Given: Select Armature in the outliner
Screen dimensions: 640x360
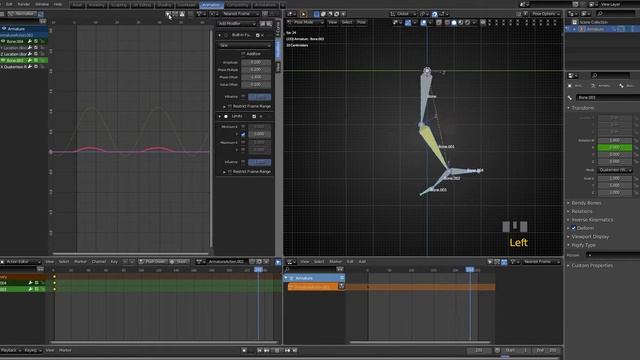Looking at the screenshot, I should point(595,29).
